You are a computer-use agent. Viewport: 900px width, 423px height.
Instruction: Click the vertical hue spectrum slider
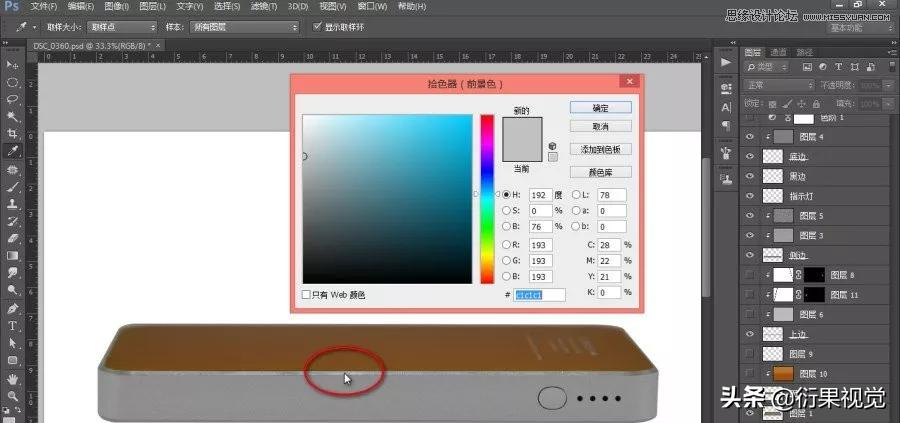coord(487,199)
